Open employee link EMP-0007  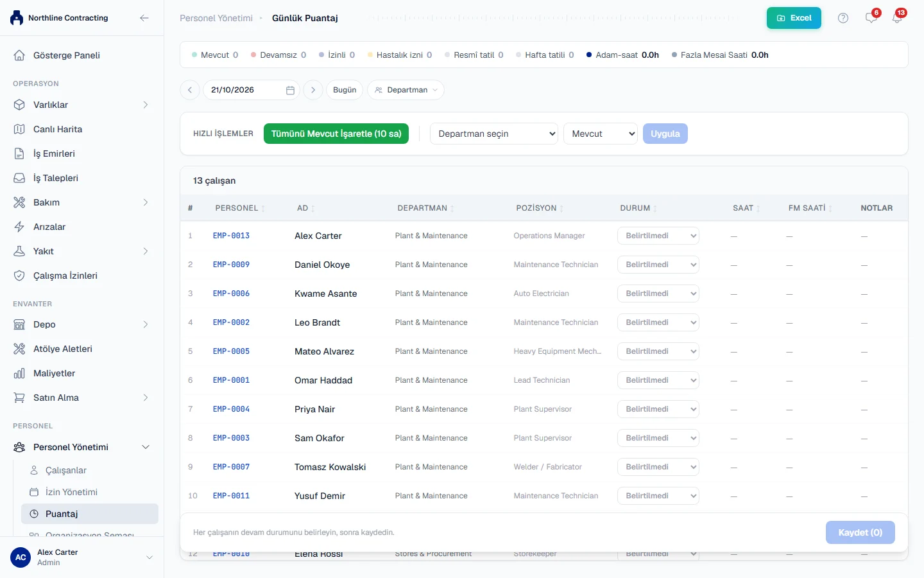231,467
